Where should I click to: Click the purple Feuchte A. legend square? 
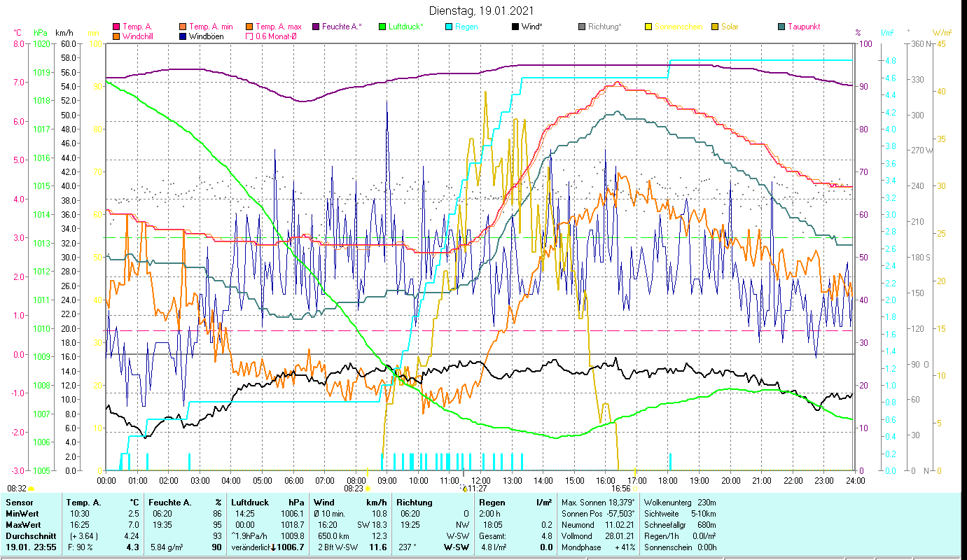(x=316, y=27)
